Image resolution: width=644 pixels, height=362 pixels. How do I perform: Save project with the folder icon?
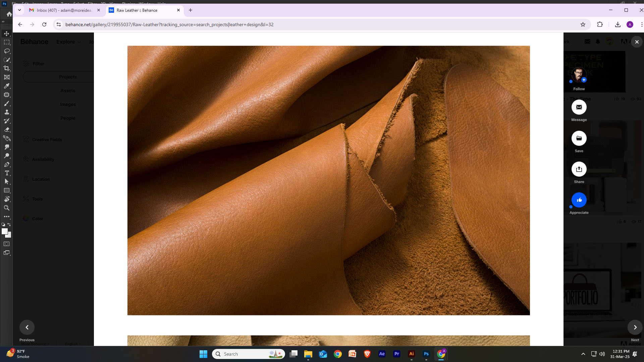(579, 138)
